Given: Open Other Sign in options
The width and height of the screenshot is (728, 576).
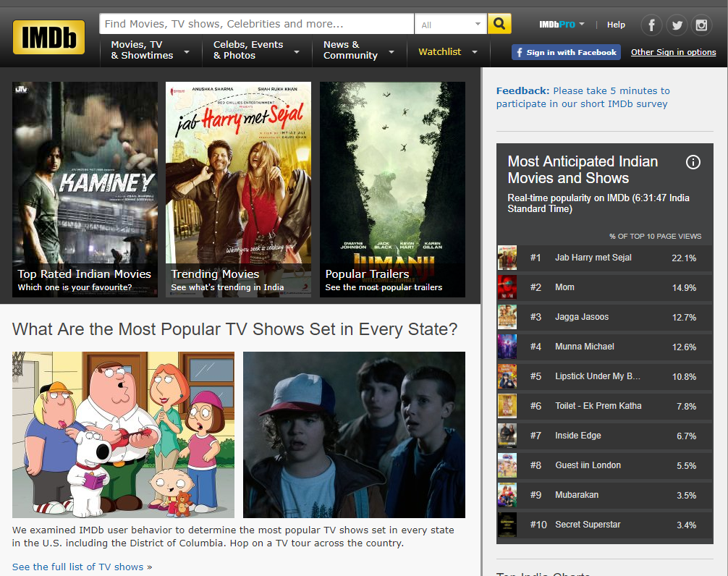Looking at the screenshot, I should click(673, 52).
